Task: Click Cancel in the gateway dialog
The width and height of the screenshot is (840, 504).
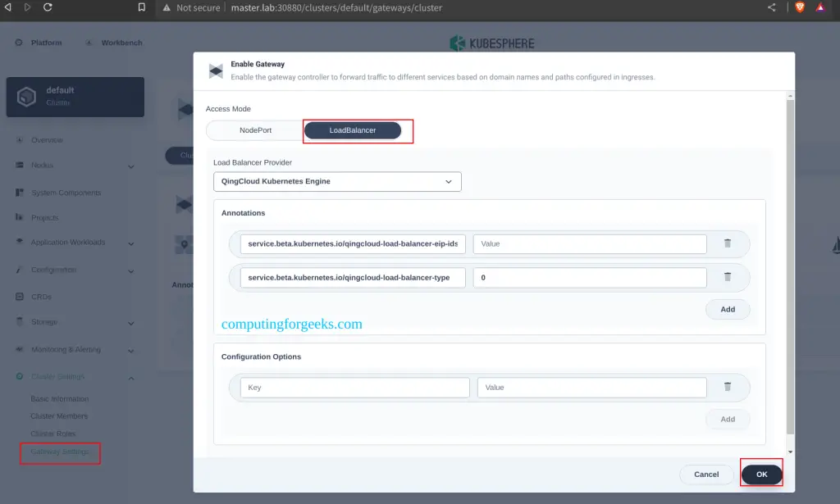Action: [706, 474]
